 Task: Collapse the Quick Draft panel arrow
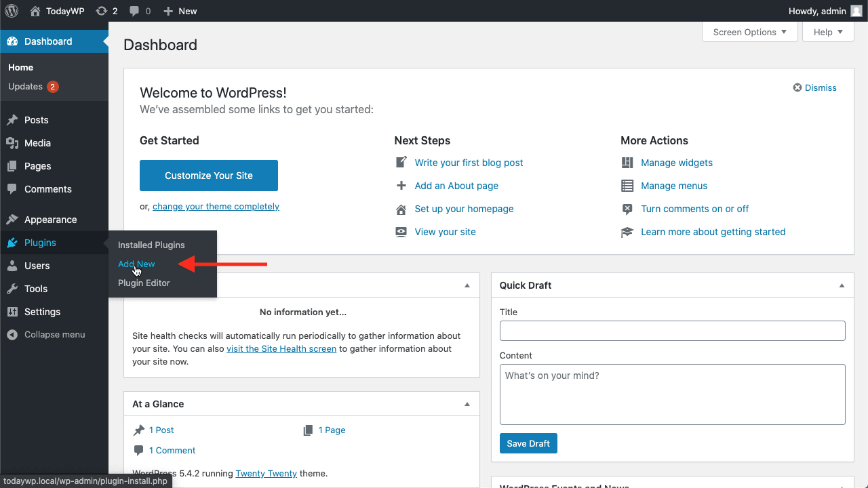pos(842,285)
